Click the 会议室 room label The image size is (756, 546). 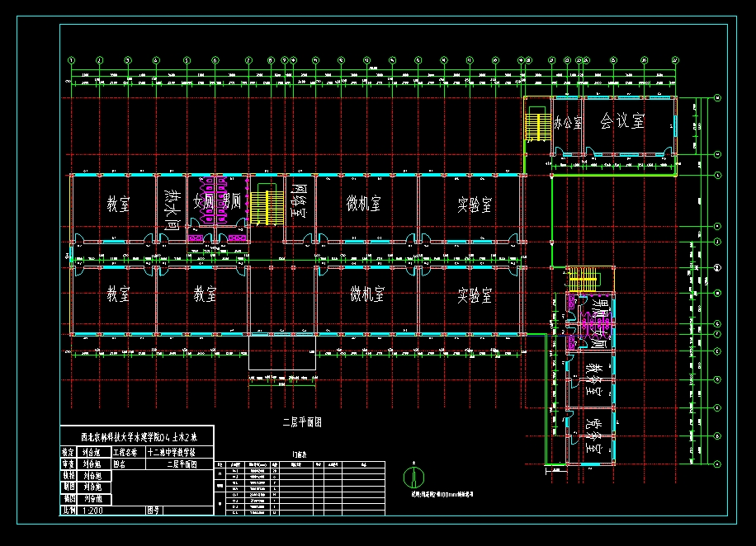622,120
